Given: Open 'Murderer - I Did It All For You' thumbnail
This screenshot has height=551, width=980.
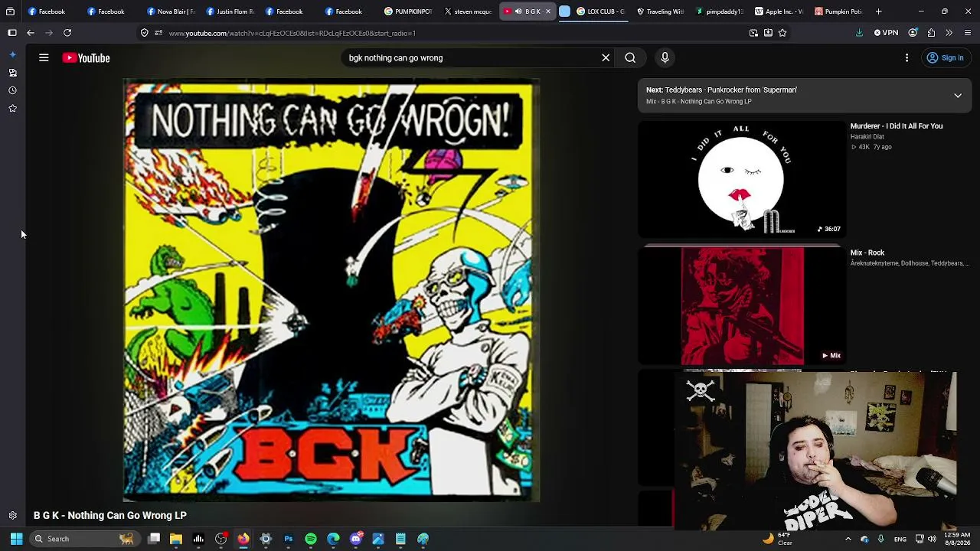Looking at the screenshot, I should [x=742, y=179].
